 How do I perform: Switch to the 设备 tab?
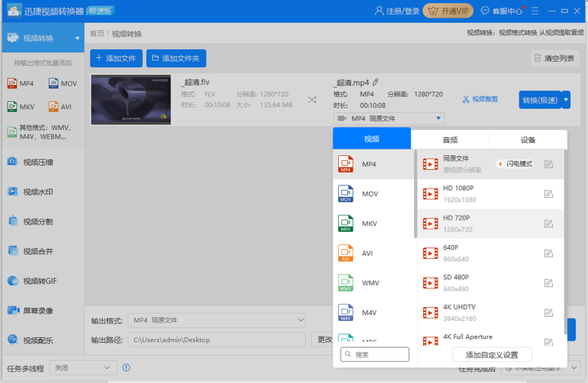[528, 140]
